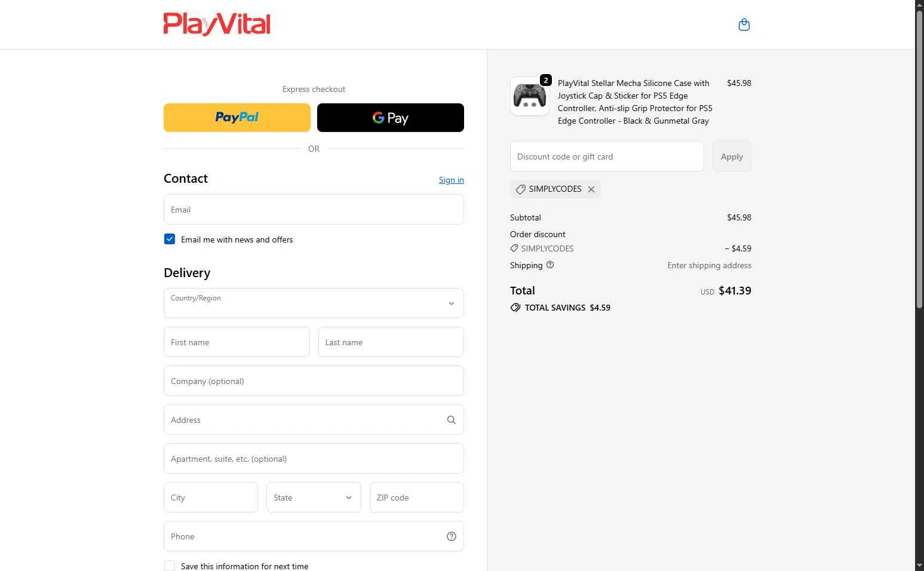This screenshot has width=924, height=571.
Task: Click the TOTAL SAVINGS $4.59 text
Action: pos(567,308)
